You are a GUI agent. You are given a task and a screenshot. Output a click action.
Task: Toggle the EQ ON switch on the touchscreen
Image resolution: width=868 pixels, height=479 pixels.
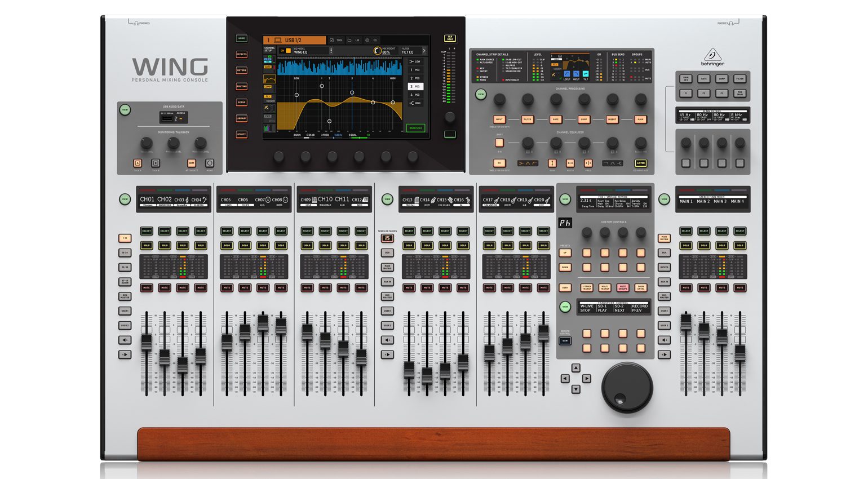pos(286,51)
